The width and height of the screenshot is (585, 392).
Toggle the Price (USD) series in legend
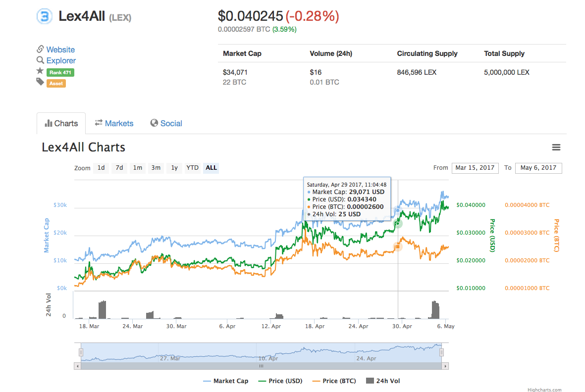pos(280,381)
